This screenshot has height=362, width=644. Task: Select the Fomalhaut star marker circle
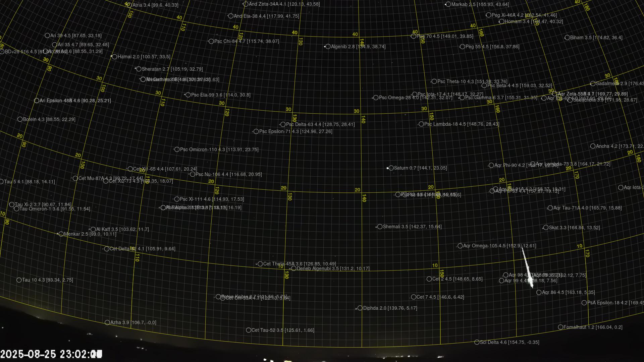tap(560, 327)
